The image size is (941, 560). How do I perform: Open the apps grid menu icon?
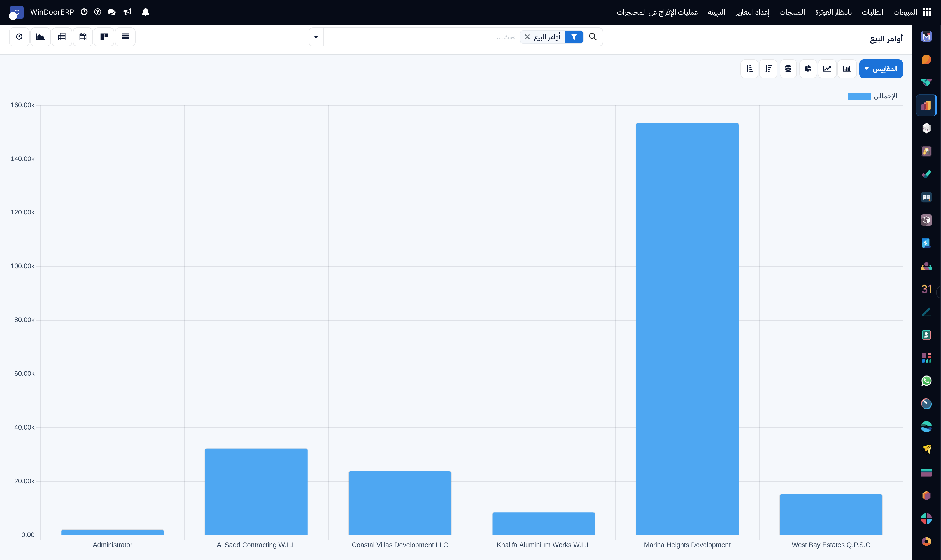927,12
